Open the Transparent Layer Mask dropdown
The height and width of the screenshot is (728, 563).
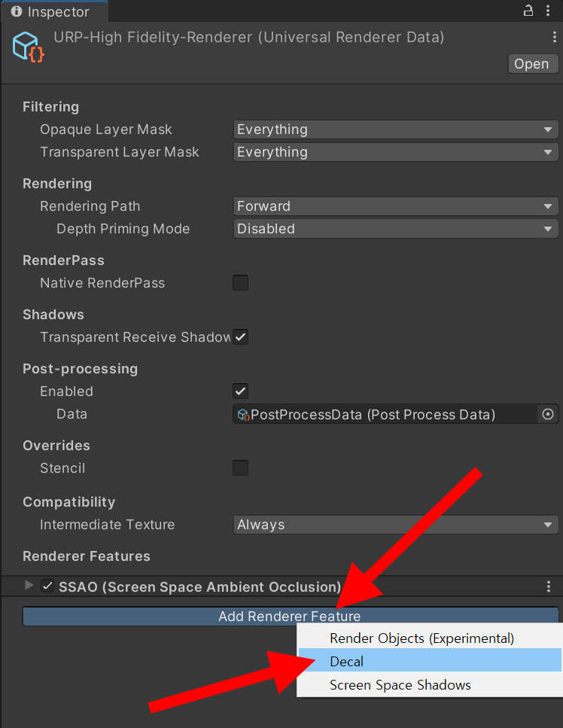395,152
